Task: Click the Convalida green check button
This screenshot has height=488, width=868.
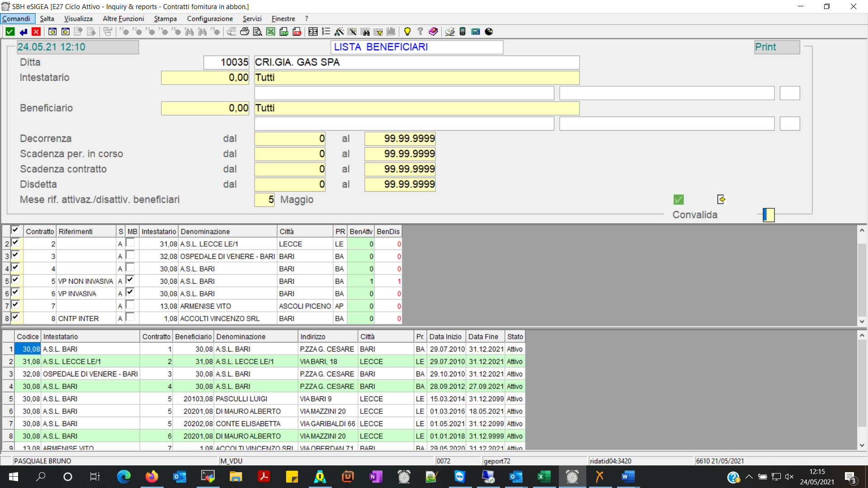Action: coord(678,199)
